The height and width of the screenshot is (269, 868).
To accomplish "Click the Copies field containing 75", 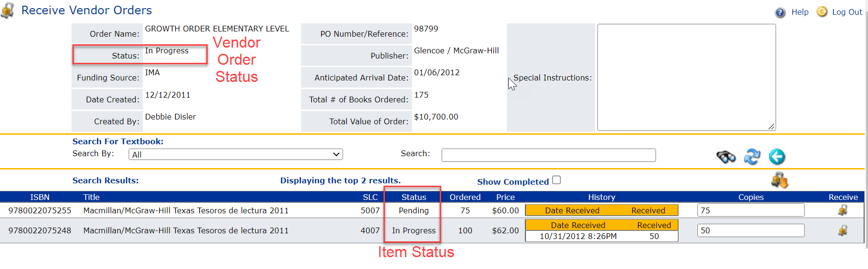I will 751,210.
